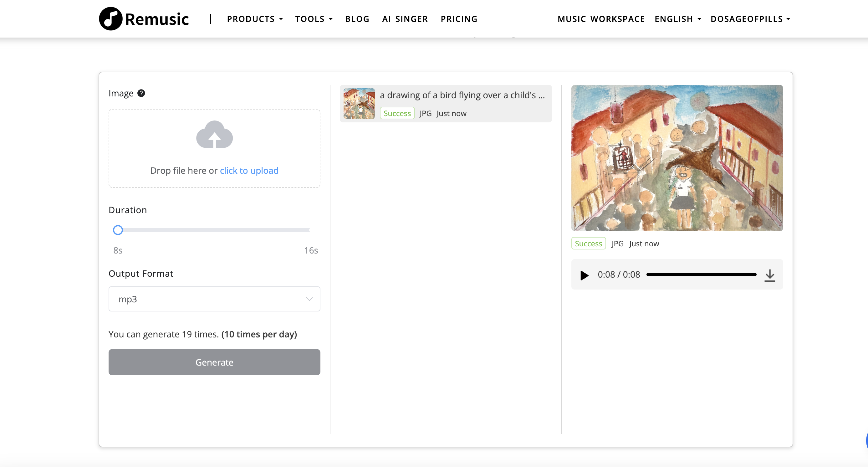Open the AI Singer page

point(405,19)
